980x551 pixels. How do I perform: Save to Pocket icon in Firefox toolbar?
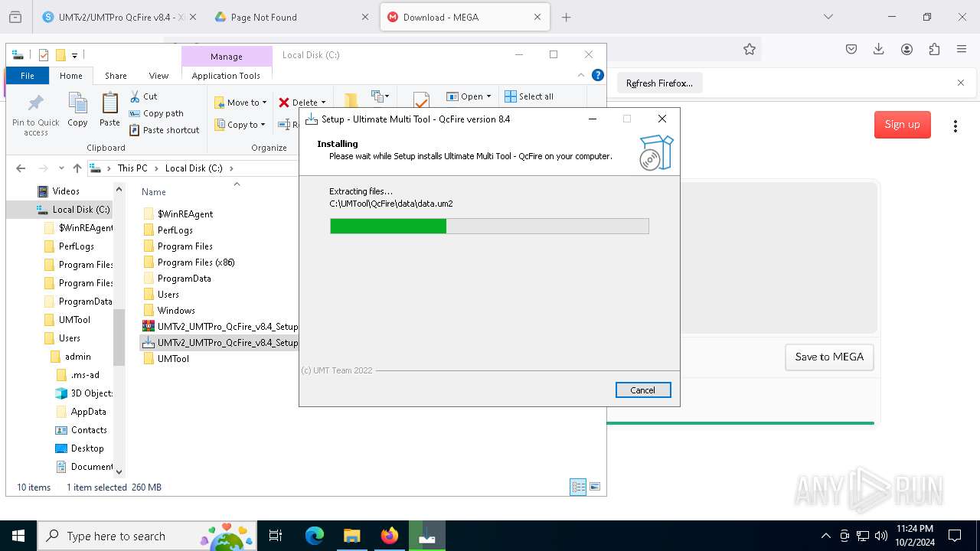851,49
